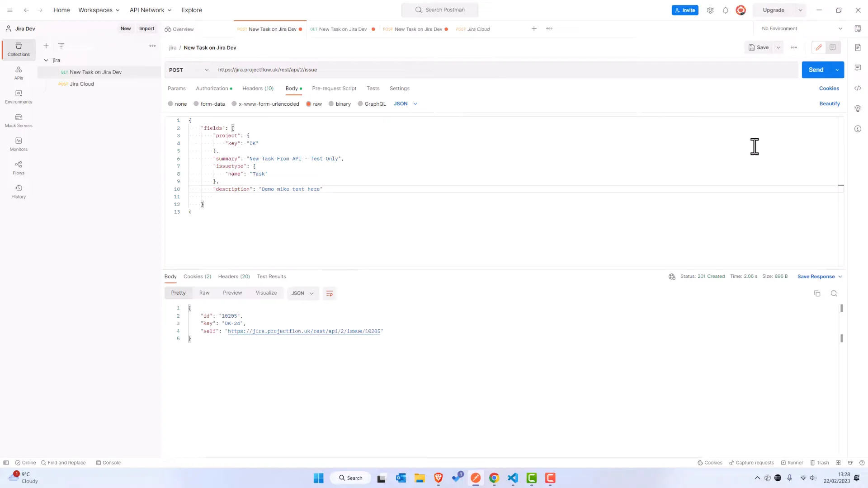Open the code snippet pane icon
The width and height of the screenshot is (868, 488).
(x=858, y=88)
